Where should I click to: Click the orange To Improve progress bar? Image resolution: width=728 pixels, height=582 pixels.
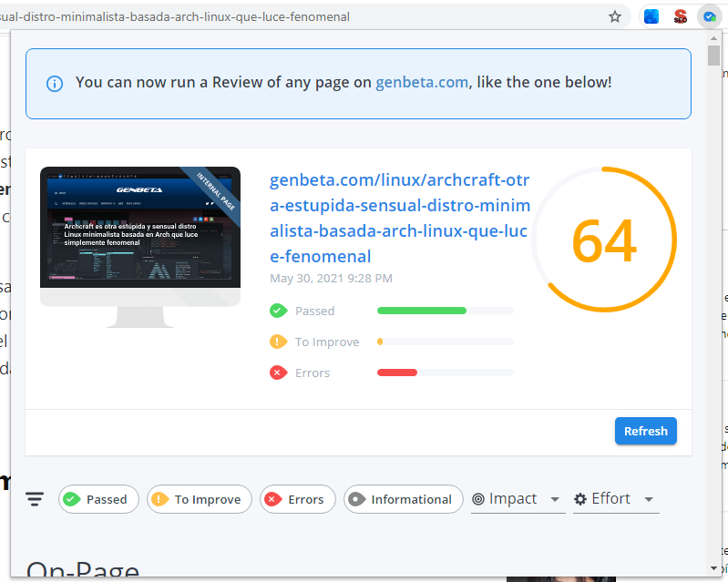446,342
